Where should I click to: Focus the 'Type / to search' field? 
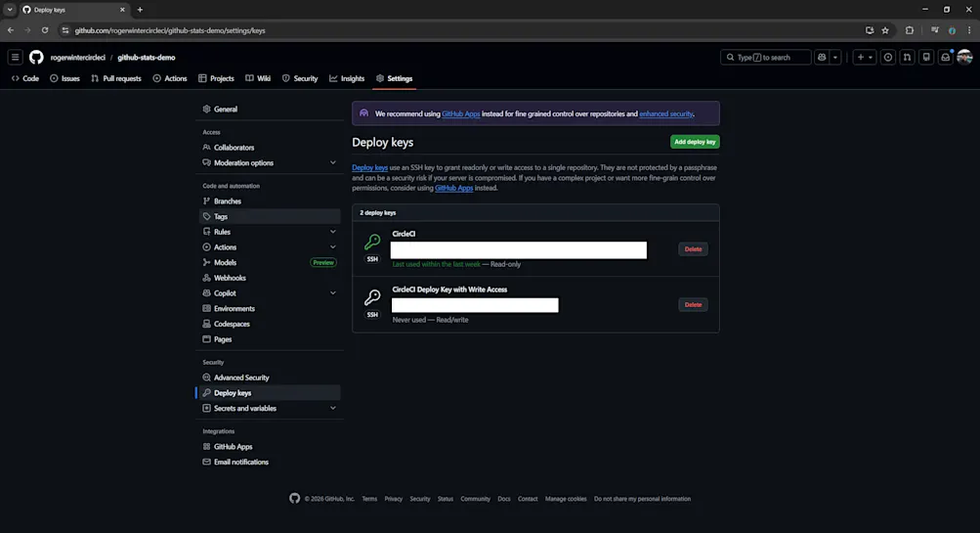click(x=766, y=57)
